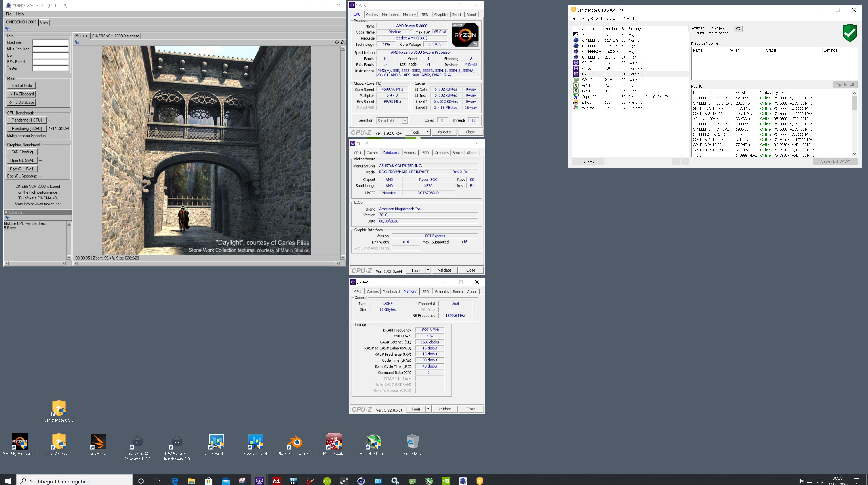
Task: Click CINEBENCH picture vertical scrollbar
Action: [343, 153]
